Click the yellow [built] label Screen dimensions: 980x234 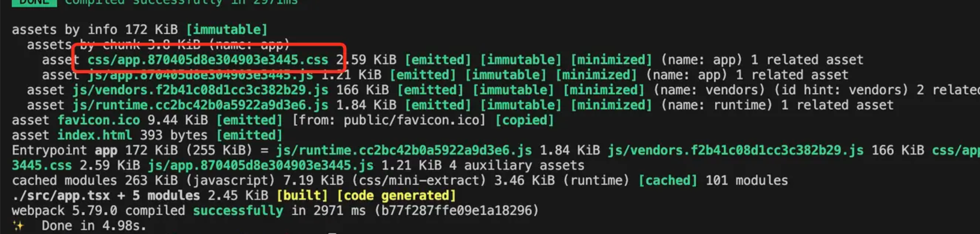302,196
